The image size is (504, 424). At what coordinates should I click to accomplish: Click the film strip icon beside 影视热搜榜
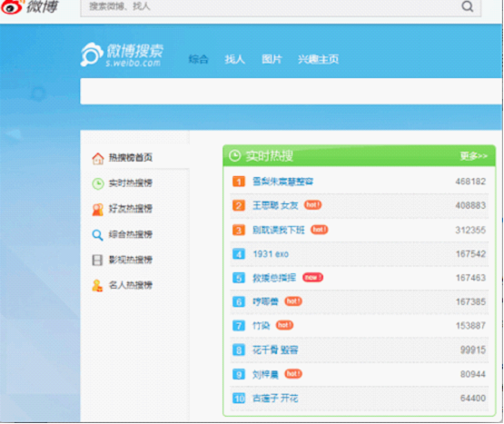97,260
